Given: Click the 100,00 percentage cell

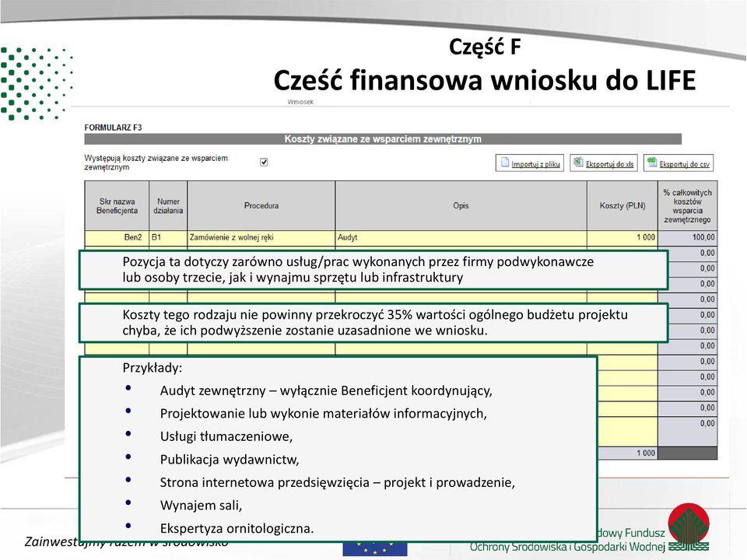Looking at the screenshot, I should [x=687, y=238].
